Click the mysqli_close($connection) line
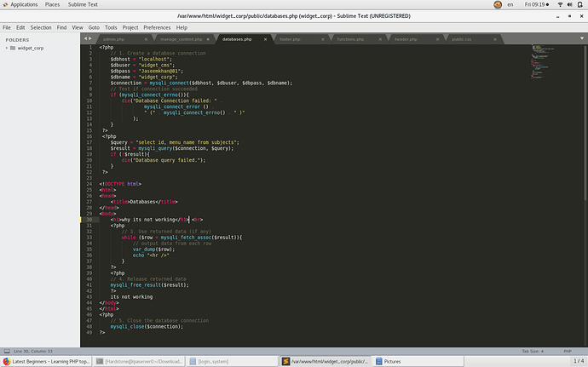The height and width of the screenshot is (367, 588). click(147, 327)
